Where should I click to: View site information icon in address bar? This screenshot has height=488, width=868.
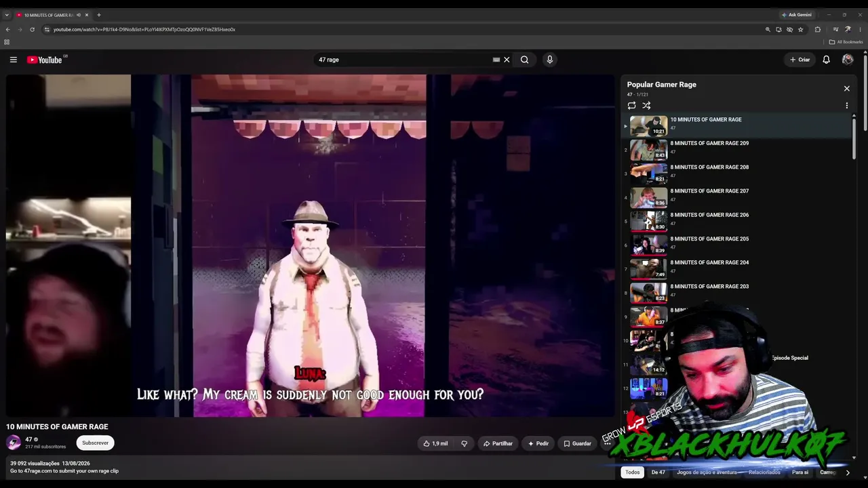[x=47, y=30]
